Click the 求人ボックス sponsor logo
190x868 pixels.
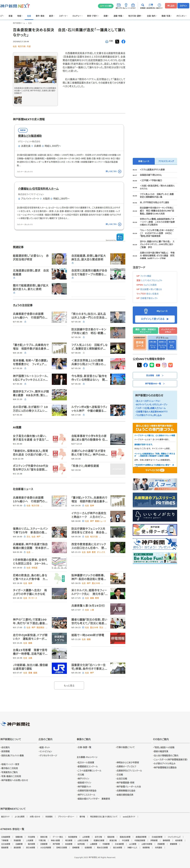click(120, 237)
